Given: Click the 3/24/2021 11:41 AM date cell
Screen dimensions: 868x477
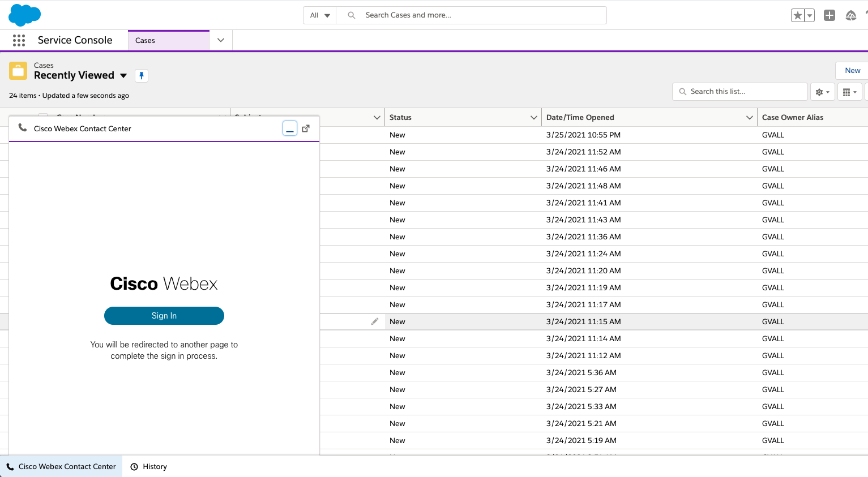Looking at the screenshot, I should click(583, 203).
